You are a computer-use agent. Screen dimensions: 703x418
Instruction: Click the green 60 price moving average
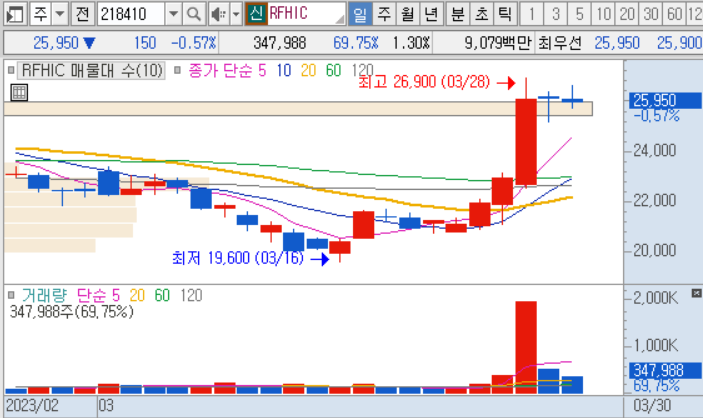(x=333, y=70)
